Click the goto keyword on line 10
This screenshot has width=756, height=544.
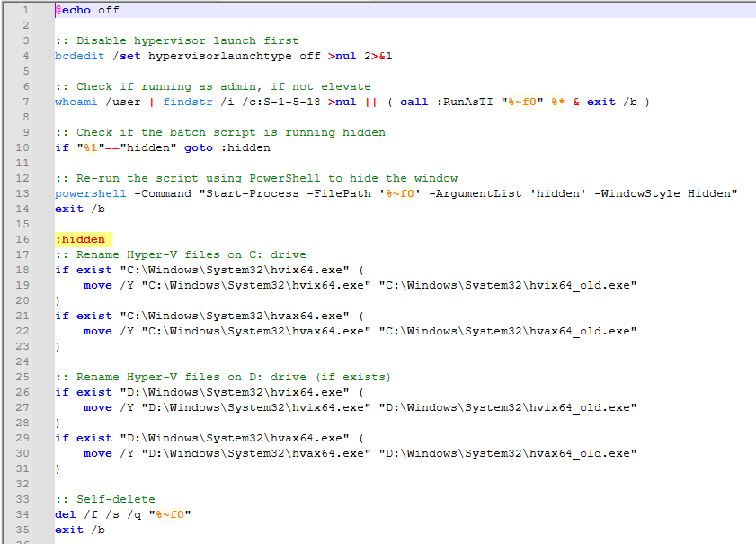[x=199, y=147]
